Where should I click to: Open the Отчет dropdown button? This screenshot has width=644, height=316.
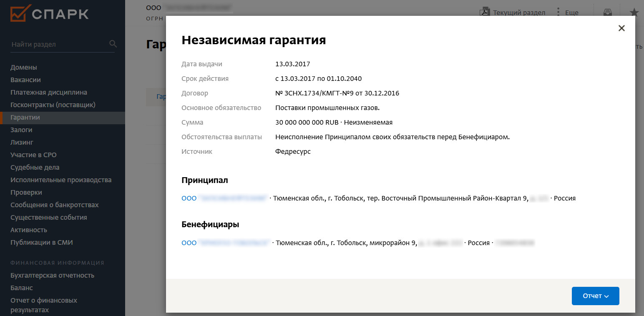point(595,296)
